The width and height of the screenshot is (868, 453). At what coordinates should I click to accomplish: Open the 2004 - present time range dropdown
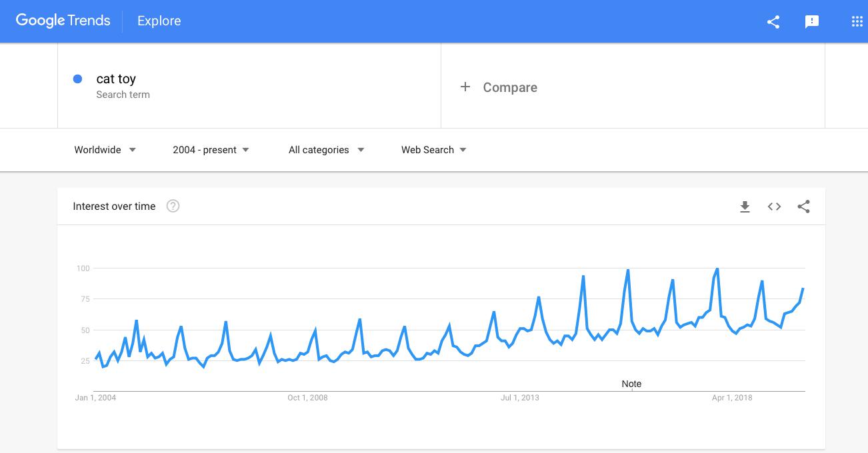click(x=211, y=150)
